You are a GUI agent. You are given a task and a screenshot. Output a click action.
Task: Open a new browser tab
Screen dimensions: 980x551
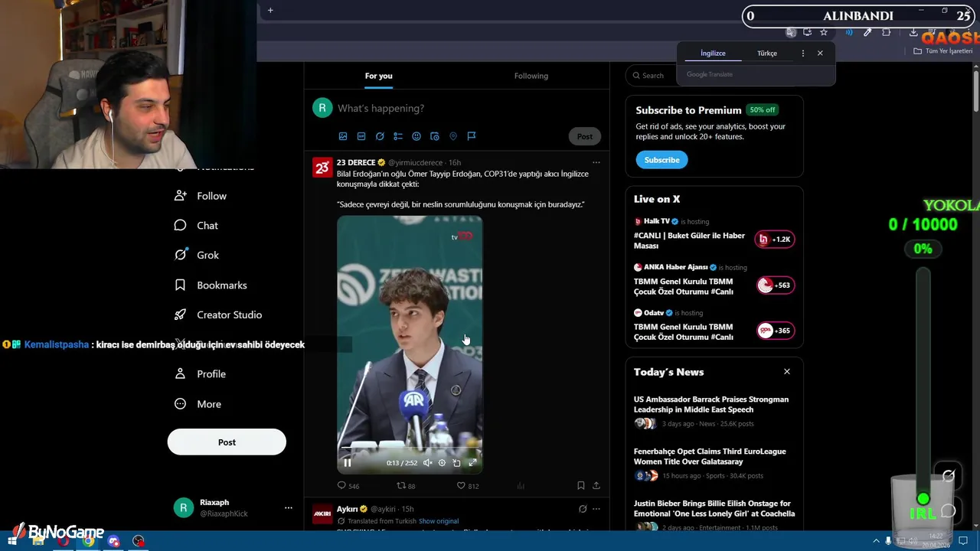pos(270,10)
